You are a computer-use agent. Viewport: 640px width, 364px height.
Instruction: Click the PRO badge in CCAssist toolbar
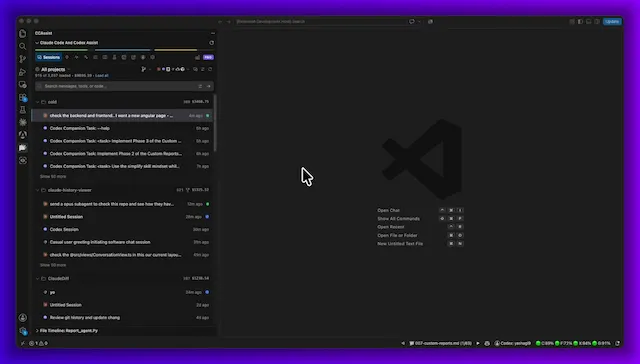click(208, 58)
